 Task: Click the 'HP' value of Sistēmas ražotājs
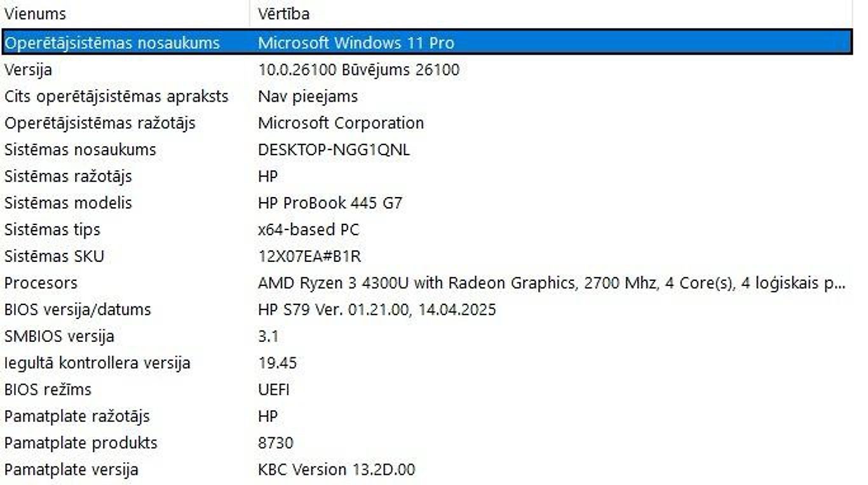pos(268,177)
